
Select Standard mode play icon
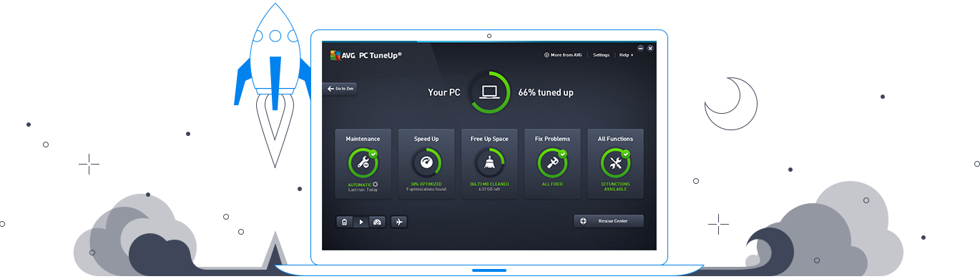[361, 222]
